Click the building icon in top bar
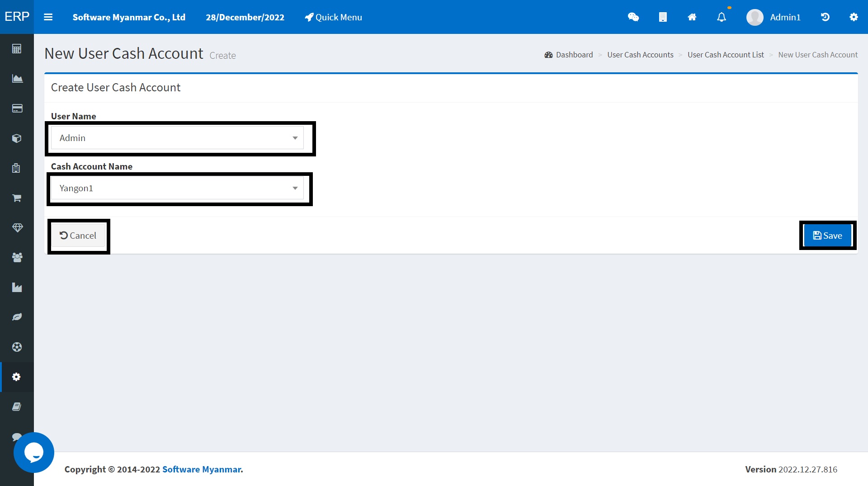The height and width of the screenshot is (486, 868). tap(663, 17)
